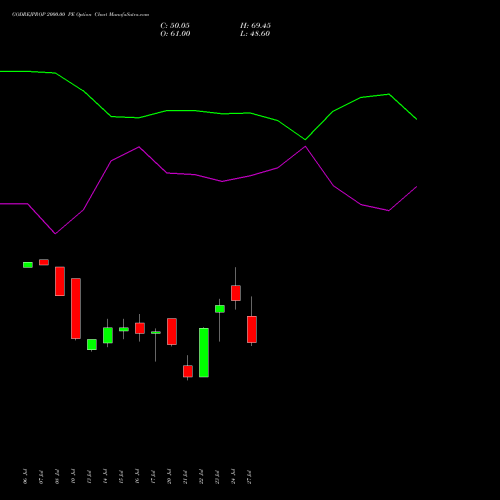Select the green candle for 14 Jul

(x=108, y=335)
